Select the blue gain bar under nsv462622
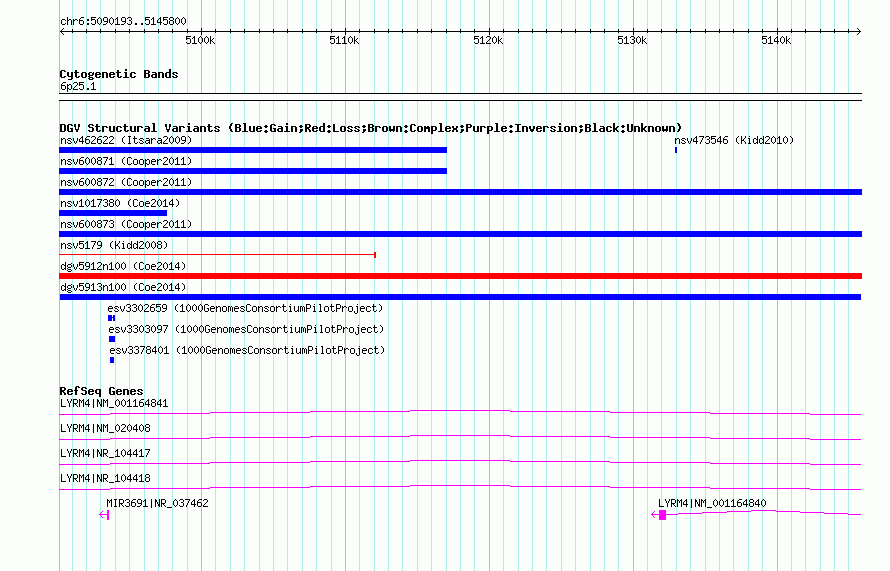Screen dimensions: 890x571 [x=253, y=150]
